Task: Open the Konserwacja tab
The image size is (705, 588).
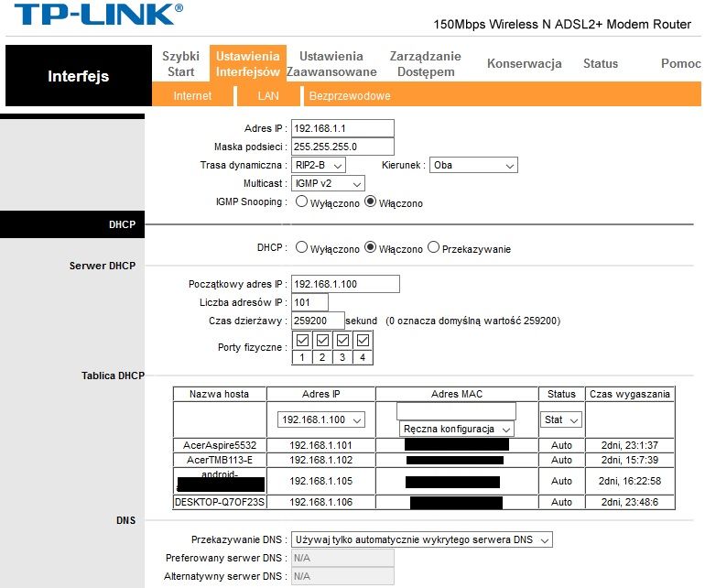Action: (525, 63)
